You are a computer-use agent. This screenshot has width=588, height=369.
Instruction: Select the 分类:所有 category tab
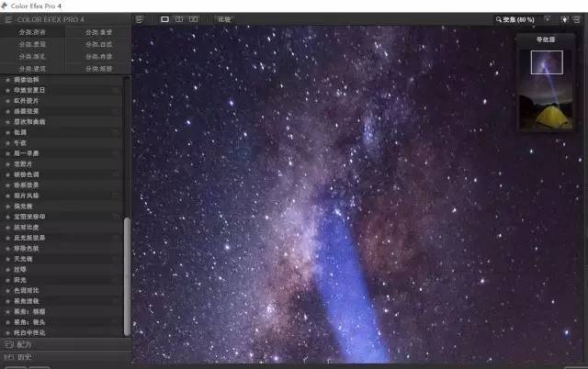tap(32, 32)
